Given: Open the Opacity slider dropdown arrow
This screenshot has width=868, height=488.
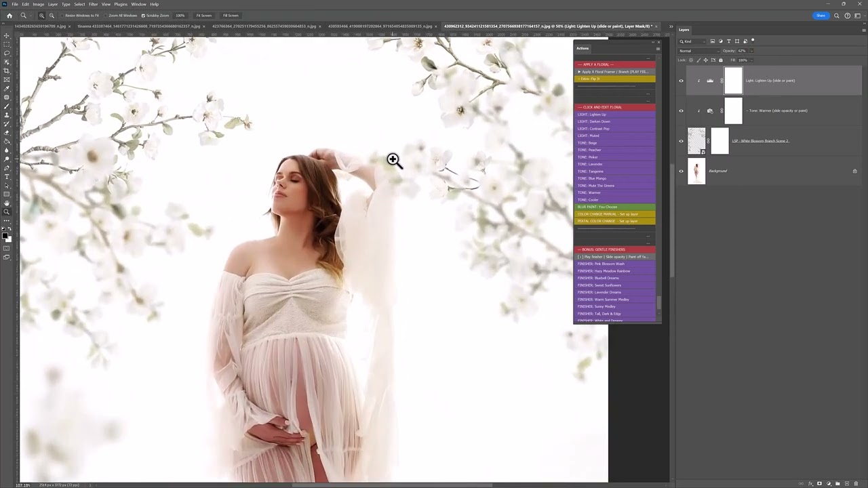Looking at the screenshot, I should click(751, 51).
